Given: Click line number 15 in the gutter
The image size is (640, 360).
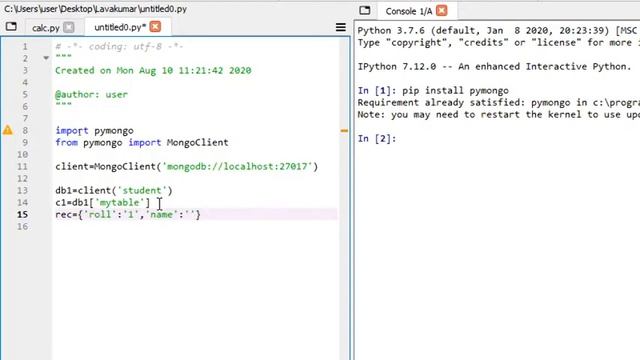Looking at the screenshot, I should coord(22,215).
